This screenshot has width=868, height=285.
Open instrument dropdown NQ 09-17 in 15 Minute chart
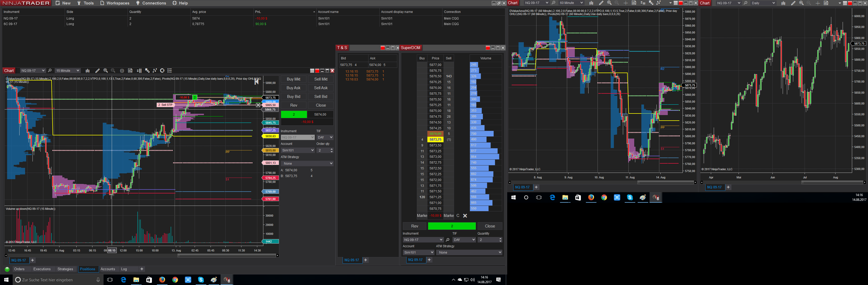click(x=33, y=71)
